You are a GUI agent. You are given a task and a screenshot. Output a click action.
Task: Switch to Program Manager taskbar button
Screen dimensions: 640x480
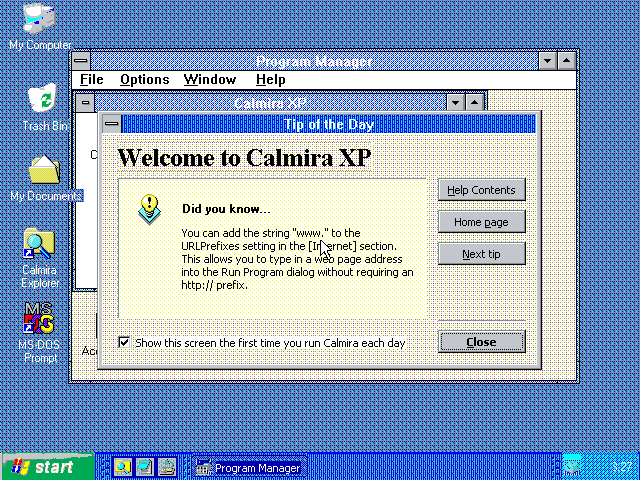pos(249,467)
